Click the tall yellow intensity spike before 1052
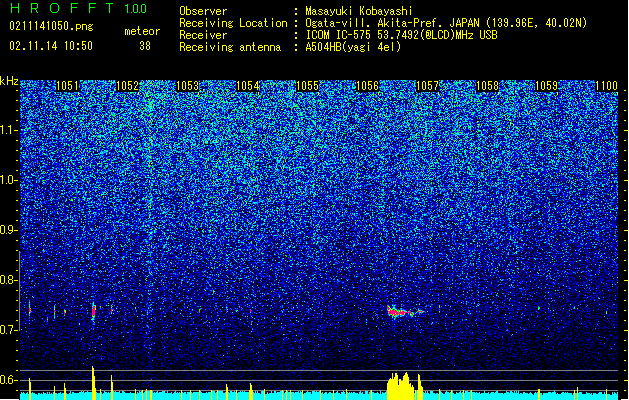629x400 pixels. coord(93,383)
